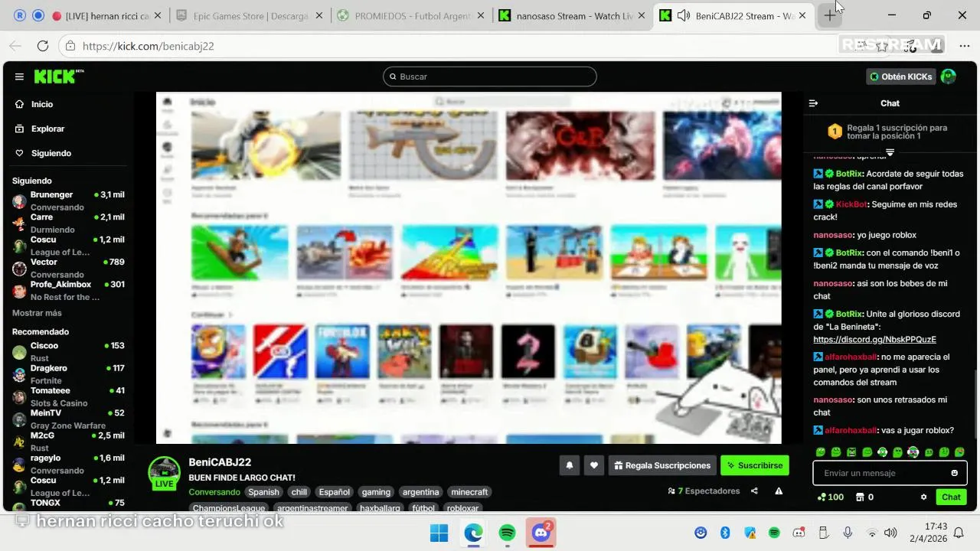The height and width of the screenshot is (551, 980).
Task: Follow the channel with heart icon
Action: (594, 465)
